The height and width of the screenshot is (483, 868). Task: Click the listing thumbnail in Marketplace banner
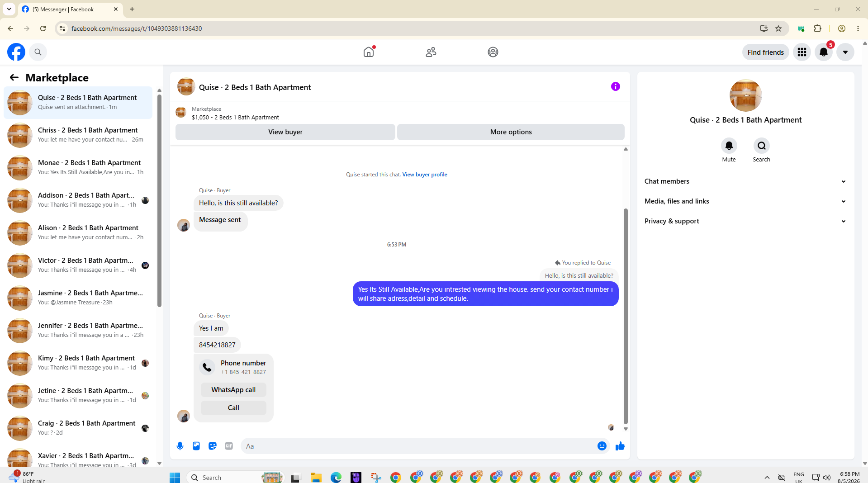pos(181,113)
